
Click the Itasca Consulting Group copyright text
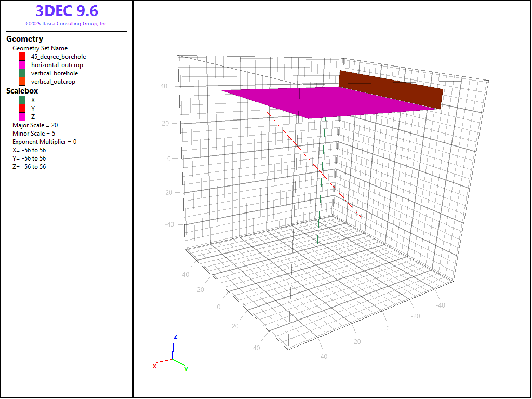click(66, 24)
